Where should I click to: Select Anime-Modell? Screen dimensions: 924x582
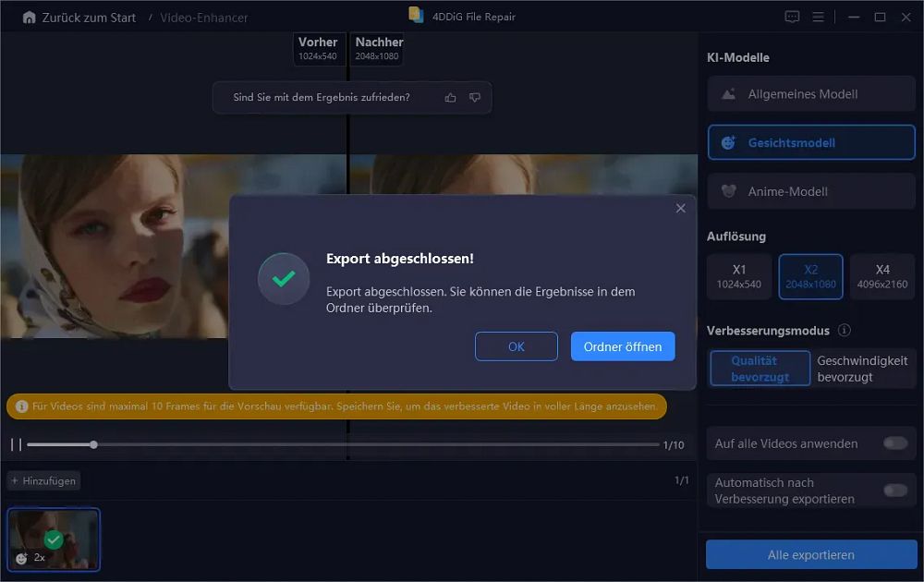point(811,191)
